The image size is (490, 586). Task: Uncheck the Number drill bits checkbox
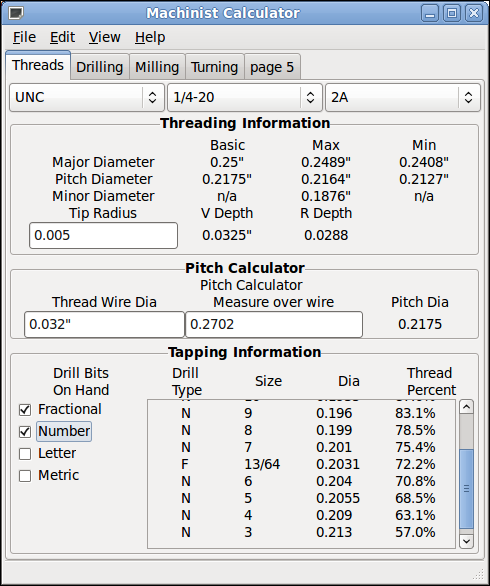coord(25,432)
